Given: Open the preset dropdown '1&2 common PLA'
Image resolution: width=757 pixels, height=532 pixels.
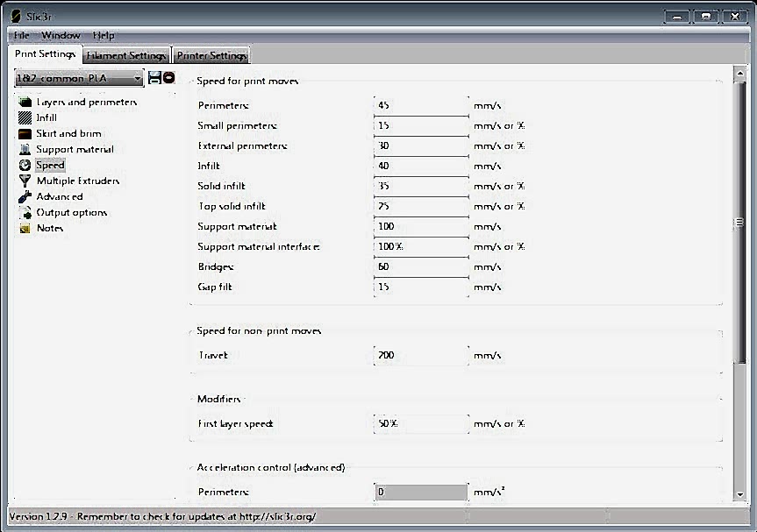Looking at the screenshot, I should coord(78,79).
